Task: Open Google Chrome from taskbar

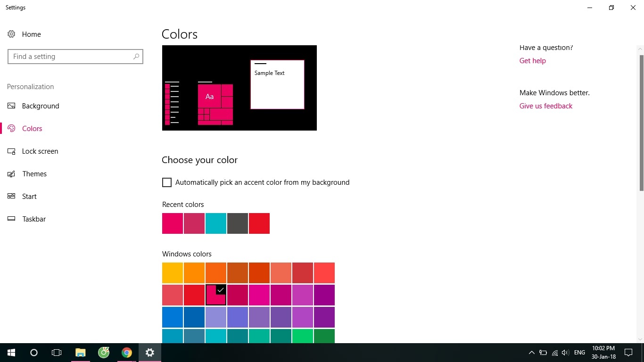Action: (x=126, y=353)
